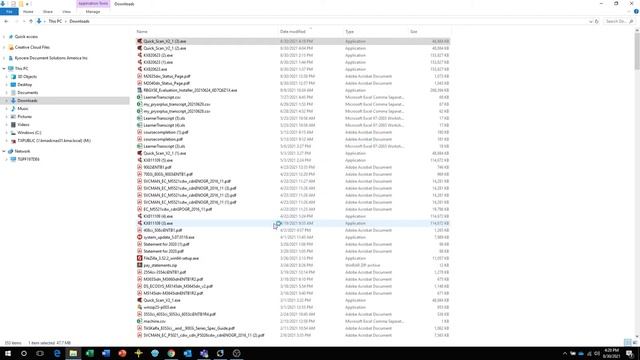Select KX820623 (2).exe file icon
Image resolution: width=640 pixels, height=360 pixels.
(139, 55)
